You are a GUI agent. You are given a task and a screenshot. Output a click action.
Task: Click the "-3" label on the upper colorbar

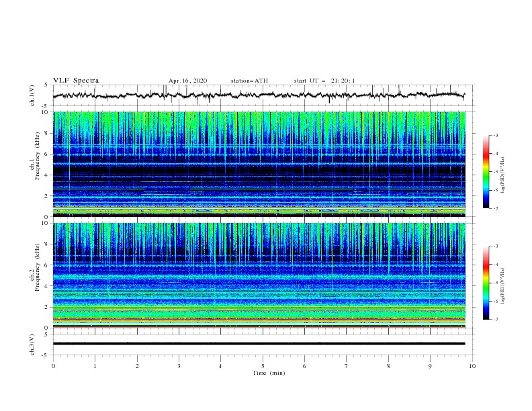coord(496,135)
